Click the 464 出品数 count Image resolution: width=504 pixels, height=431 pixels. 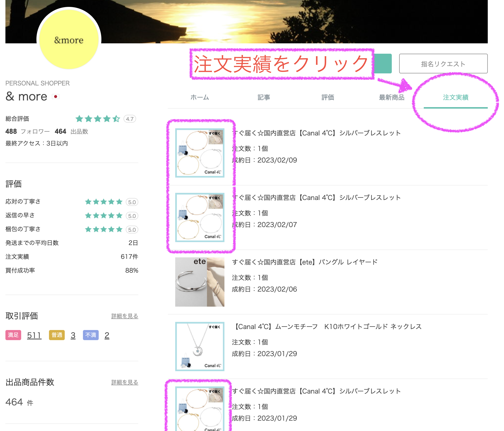click(71, 132)
